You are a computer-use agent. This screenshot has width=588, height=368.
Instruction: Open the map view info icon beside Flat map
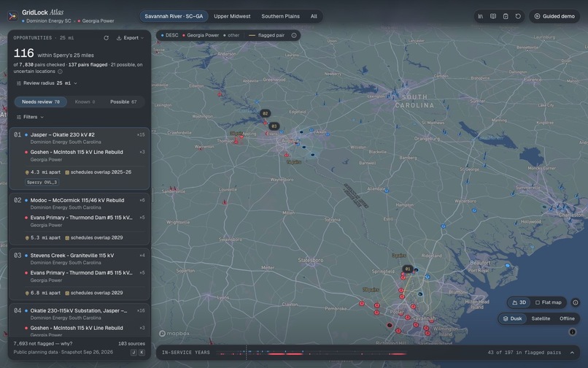tap(576, 302)
